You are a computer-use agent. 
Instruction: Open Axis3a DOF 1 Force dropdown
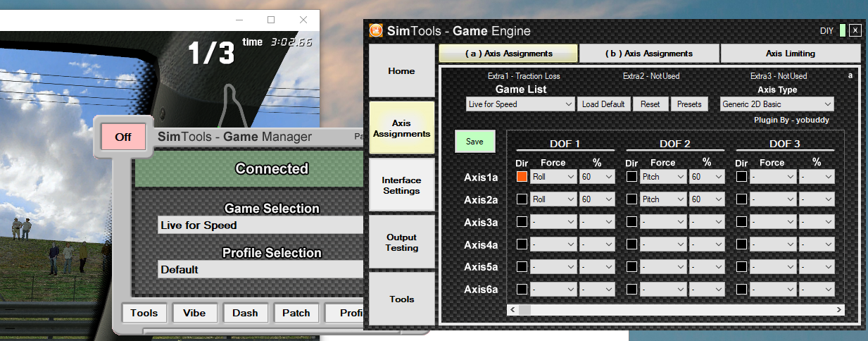click(553, 222)
